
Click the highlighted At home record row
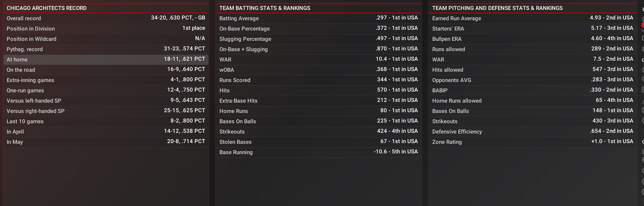tap(106, 60)
